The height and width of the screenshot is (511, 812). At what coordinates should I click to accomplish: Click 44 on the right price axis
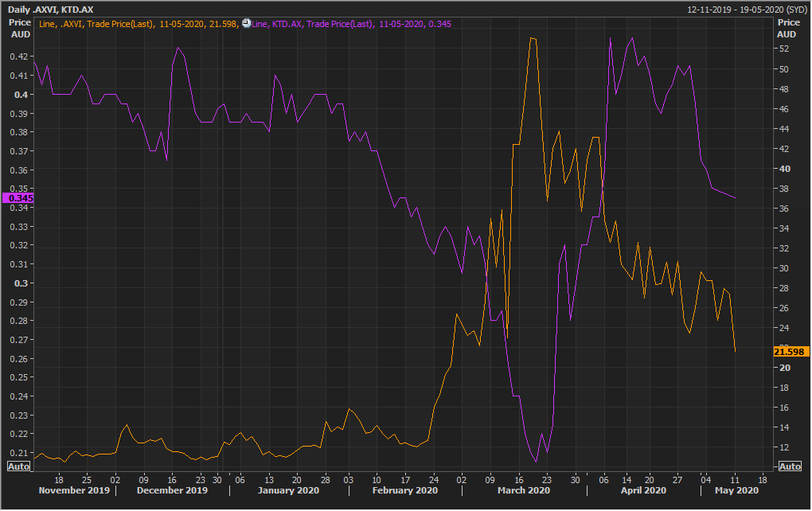(785, 129)
